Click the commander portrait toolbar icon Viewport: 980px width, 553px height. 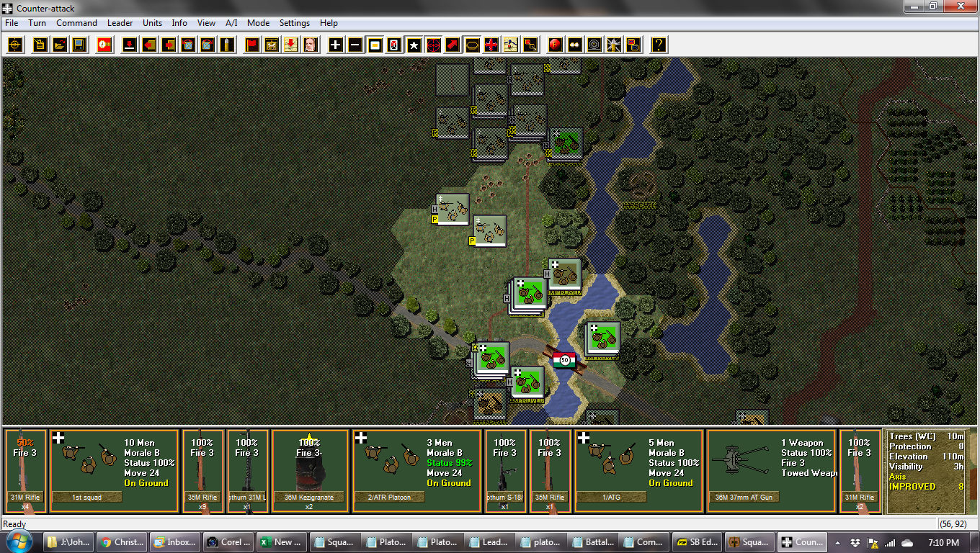pos(311,45)
